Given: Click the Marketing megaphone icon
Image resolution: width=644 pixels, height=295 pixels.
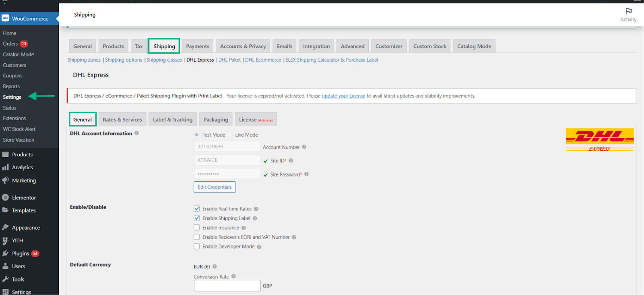Looking at the screenshot, I should (5, 180).
